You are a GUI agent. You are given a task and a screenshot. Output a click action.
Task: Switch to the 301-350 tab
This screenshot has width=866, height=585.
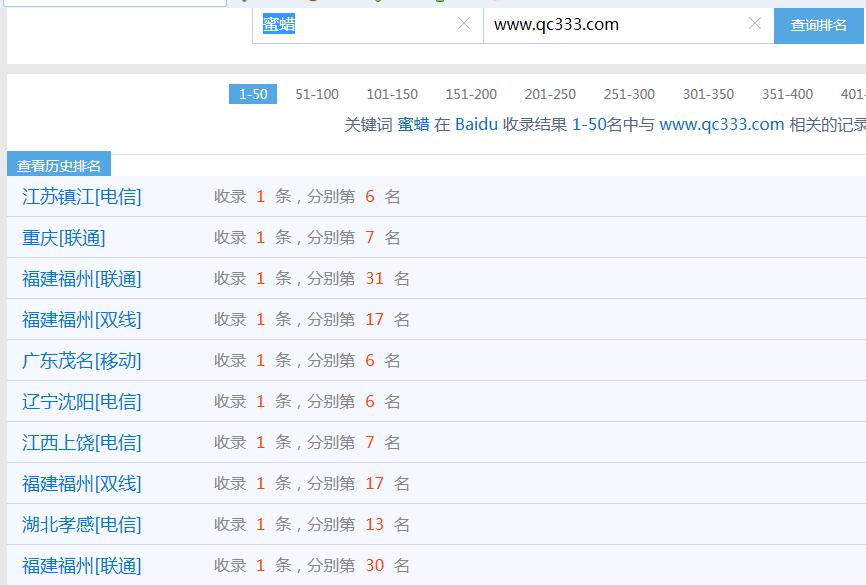click(708, 94)
